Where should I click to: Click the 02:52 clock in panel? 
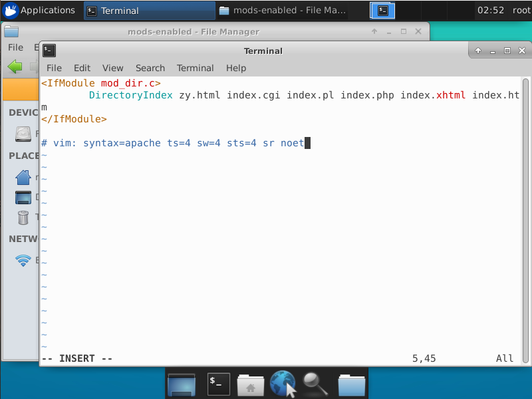[x=490, y=11]
